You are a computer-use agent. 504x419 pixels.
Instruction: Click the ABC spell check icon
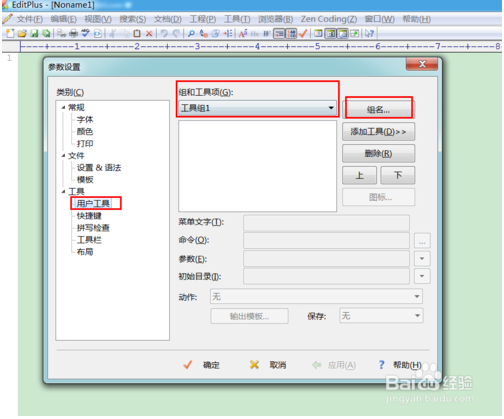point(86,33)
